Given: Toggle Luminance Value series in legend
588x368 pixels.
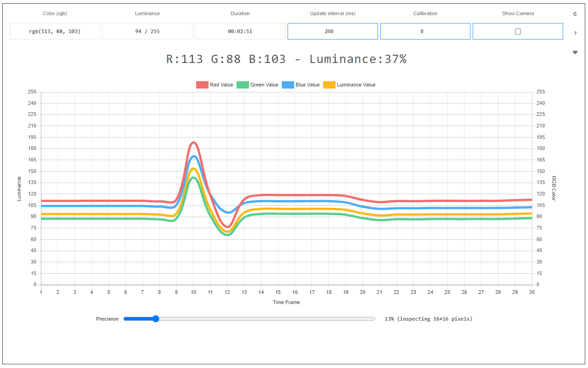Looking at the screenshot, I should (349, 85).
